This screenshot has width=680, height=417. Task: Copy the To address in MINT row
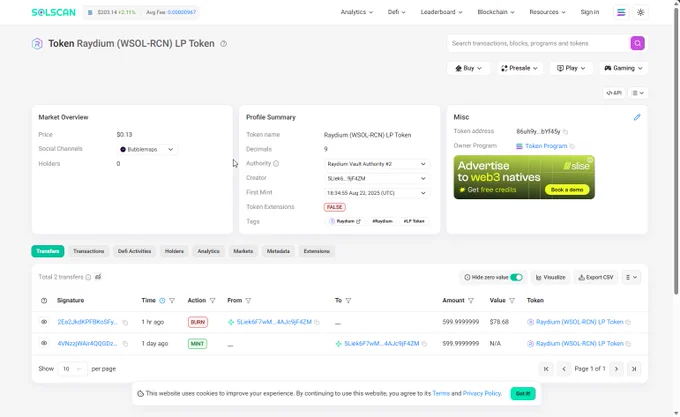tap(425, 344)
